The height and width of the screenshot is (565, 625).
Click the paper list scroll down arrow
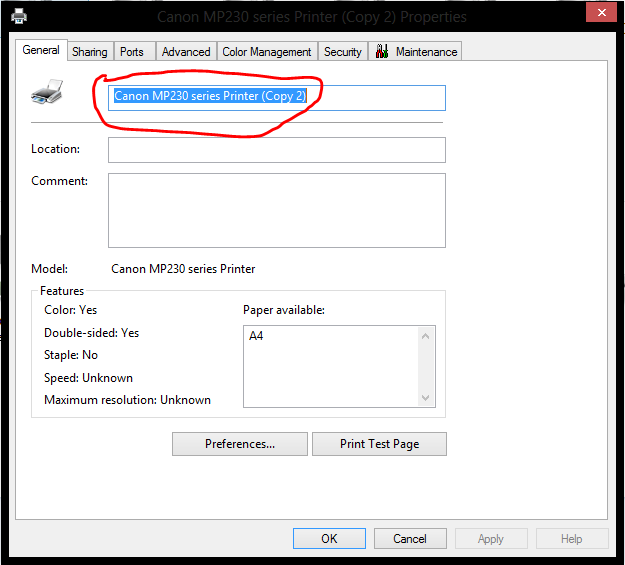coord(426,398)
